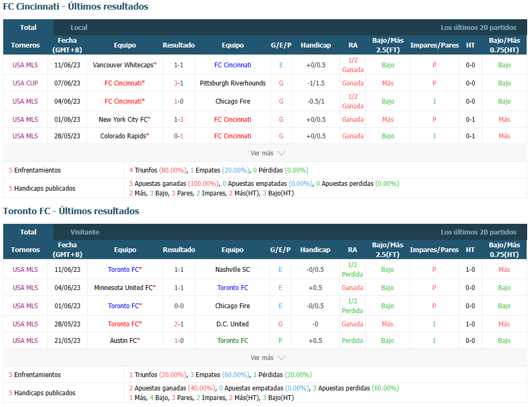
Task: Click the 3-1 result against Pittsburgh Riverhounds
Action: click(179, 83)
